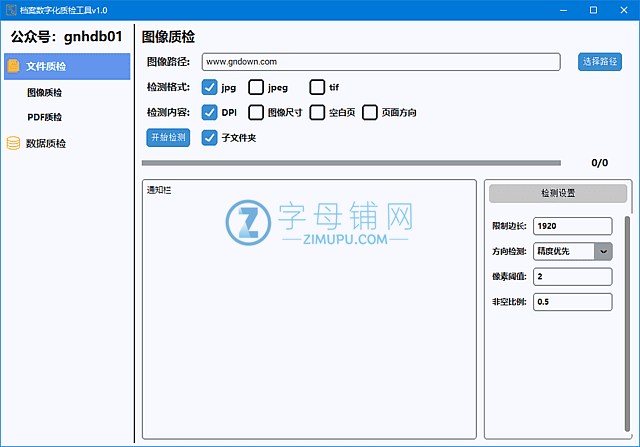Uncheck the jpg format checkbox
This screenshot has height=447, width=640.
coord(210,87)
